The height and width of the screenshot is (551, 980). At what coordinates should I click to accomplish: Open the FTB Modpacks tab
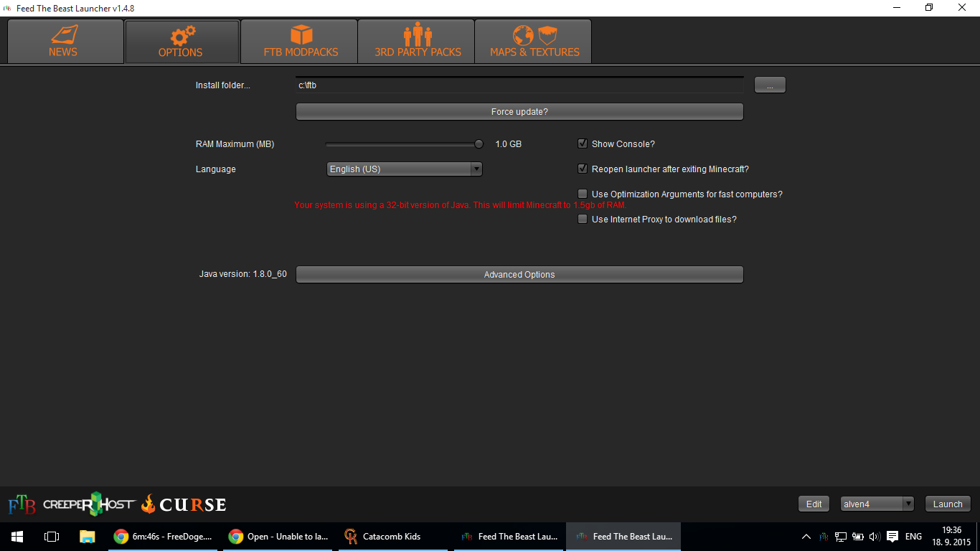click(299, 42)
